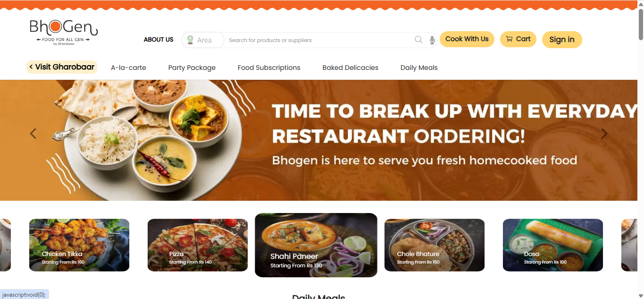Open the ABOUT US link

pyautogui.click(x=159, y=40)
